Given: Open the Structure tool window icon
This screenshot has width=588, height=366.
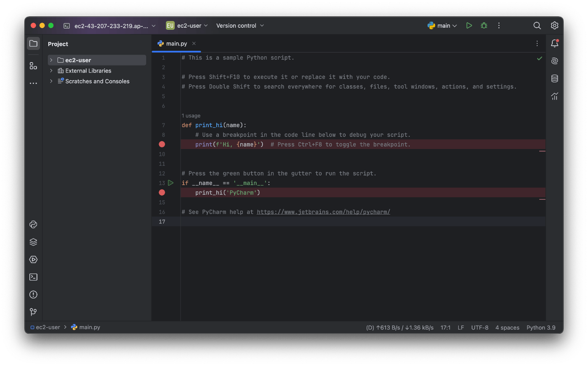Looking at the screenshot, I should (x=34, y=66).
